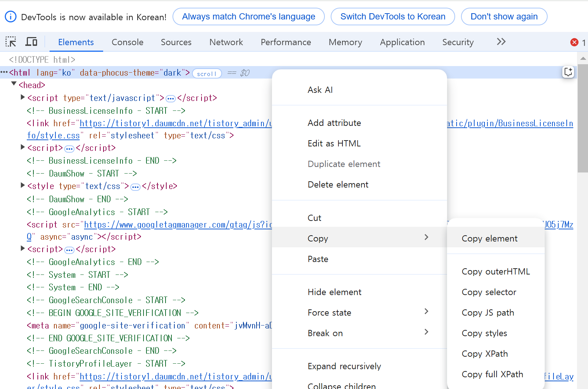Select the DaumShow - START comment
The image size is (588, 389).
82,173
